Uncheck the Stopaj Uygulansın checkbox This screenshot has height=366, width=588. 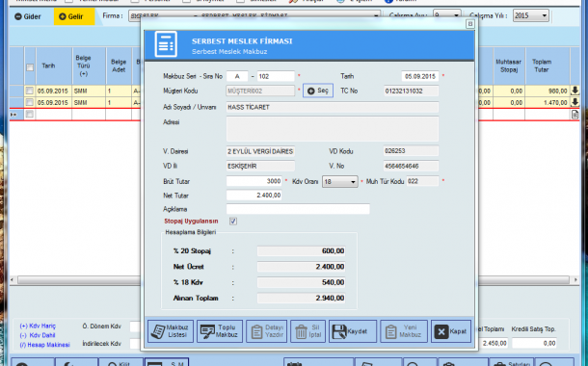coord(233,221)
